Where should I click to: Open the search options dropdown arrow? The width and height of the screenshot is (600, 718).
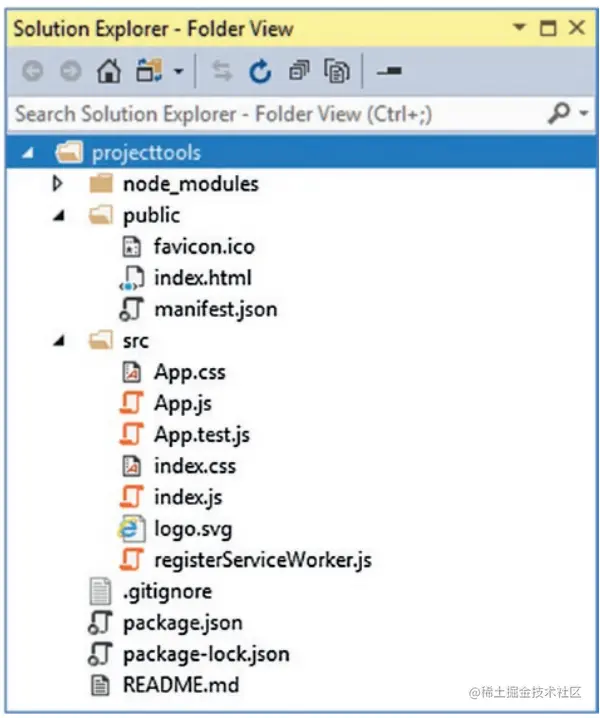(x=584, y=113)
